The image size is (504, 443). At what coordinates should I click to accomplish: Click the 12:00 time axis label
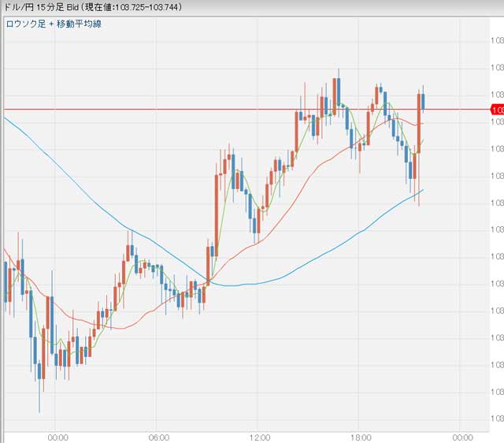(260, 437)
